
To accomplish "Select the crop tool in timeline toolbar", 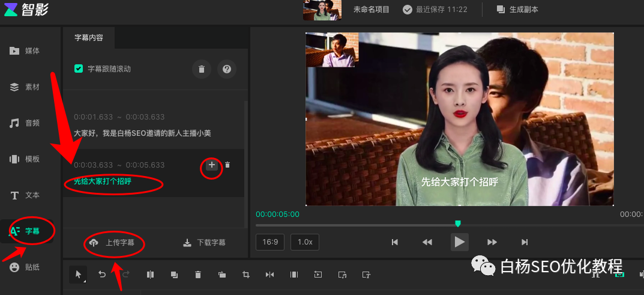I will click(x=246, y=275).
